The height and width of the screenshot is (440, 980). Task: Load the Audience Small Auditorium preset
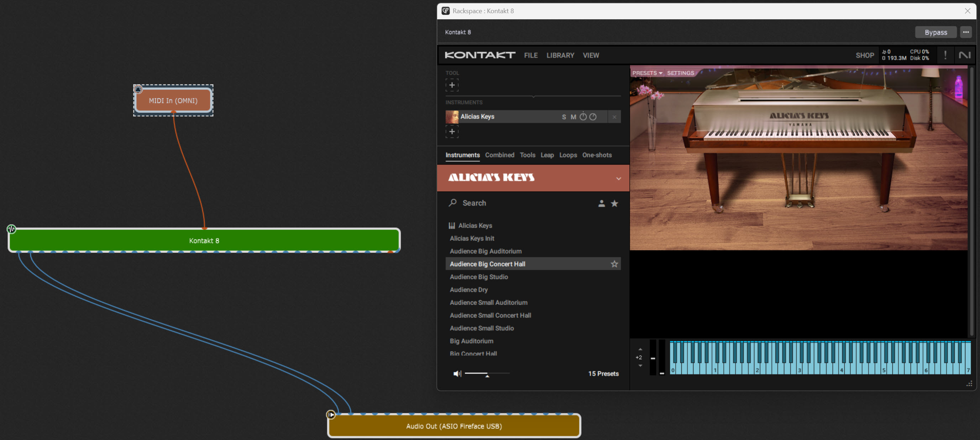[x=533, y=302]
